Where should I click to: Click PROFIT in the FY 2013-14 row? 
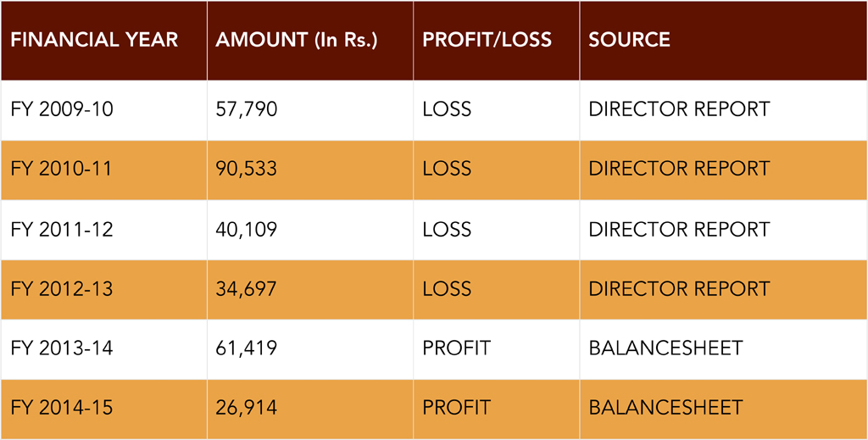click(456, 348)
